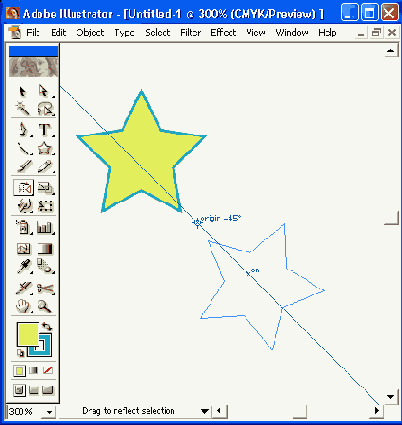Screen dimensions: 402x425
Task: Open the Object menu
Action: (90, 33)
